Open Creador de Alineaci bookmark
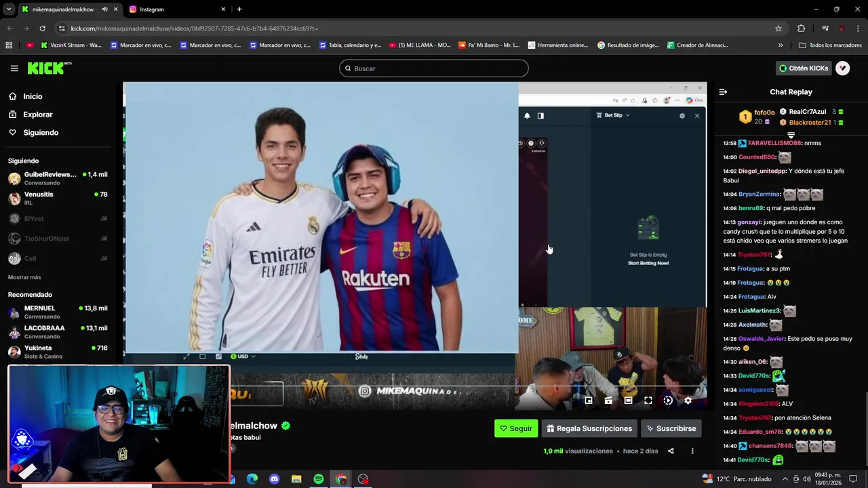The height and width of the screenshot is (488, 868). pyautogui.click(x=698, y=45)
